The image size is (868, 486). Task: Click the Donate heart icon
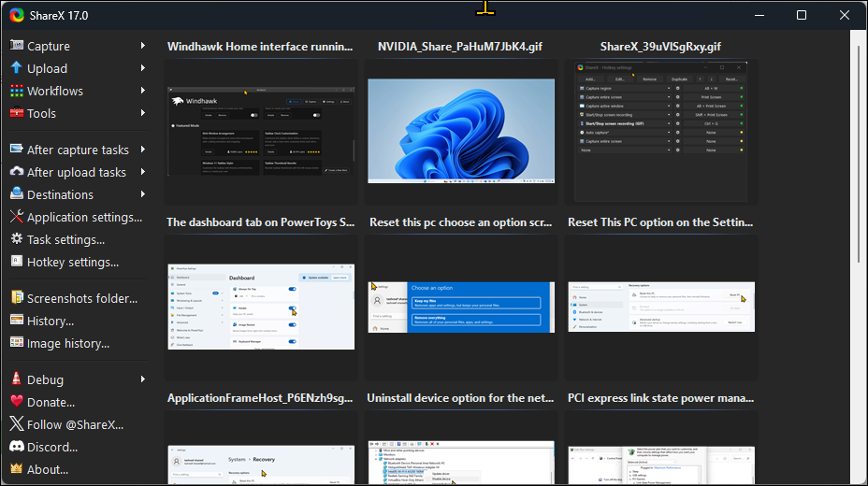point(17,402)
